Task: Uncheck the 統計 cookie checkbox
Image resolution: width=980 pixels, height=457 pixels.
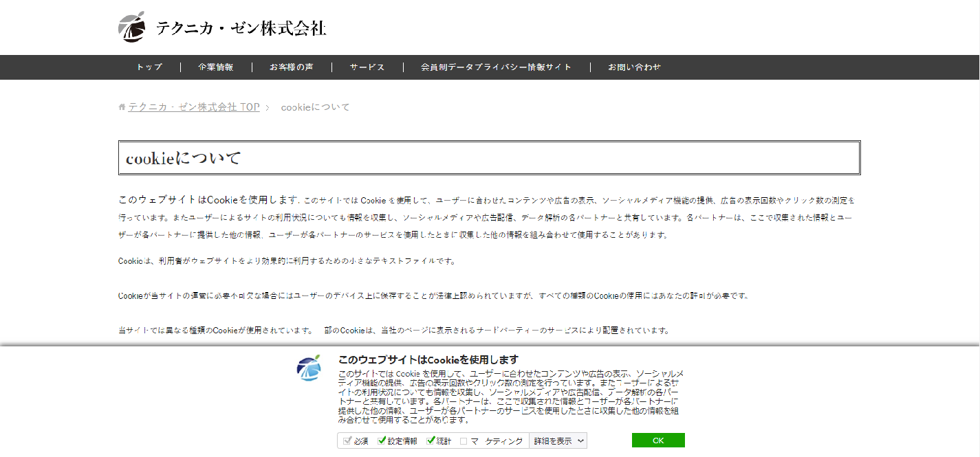Action: 431,441
